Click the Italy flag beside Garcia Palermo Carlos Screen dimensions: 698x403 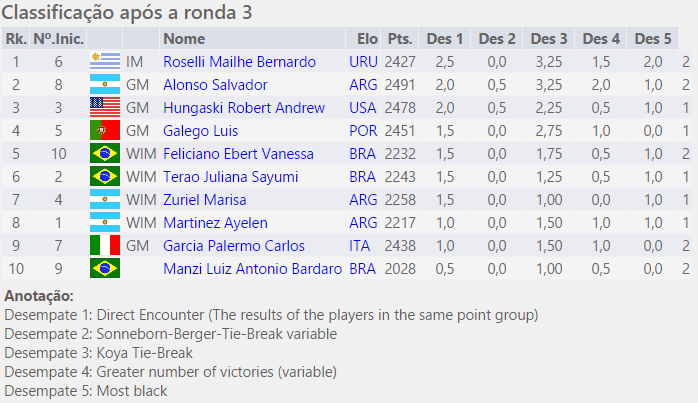click(104, 246)
